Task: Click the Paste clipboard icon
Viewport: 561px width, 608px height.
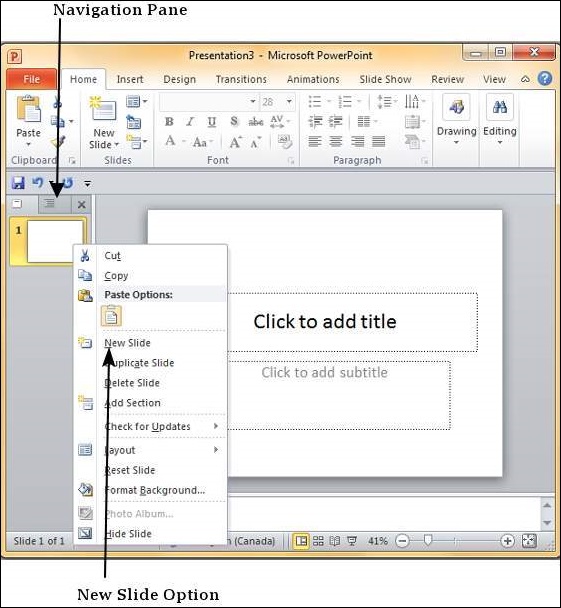Action: 28,109
